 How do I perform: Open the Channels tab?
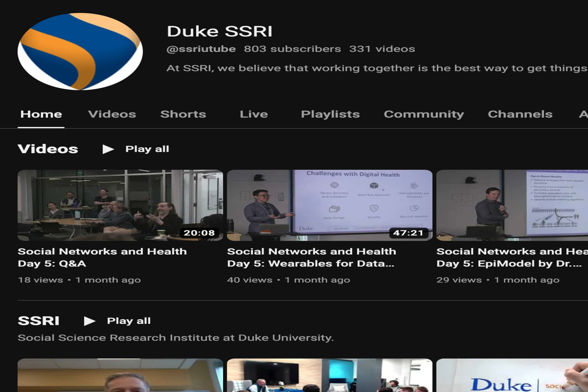coord(520,114)
